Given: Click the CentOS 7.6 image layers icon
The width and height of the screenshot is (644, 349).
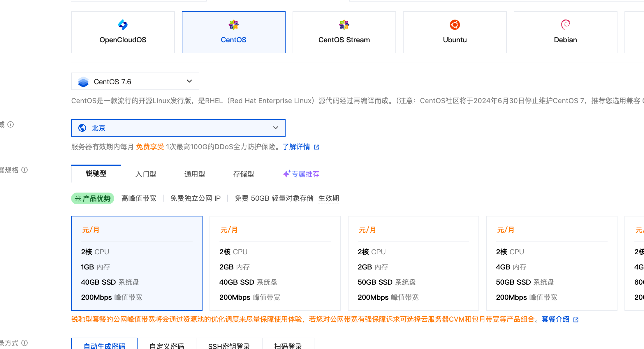Looking at the screenshot, I should [x=83, y=82].
